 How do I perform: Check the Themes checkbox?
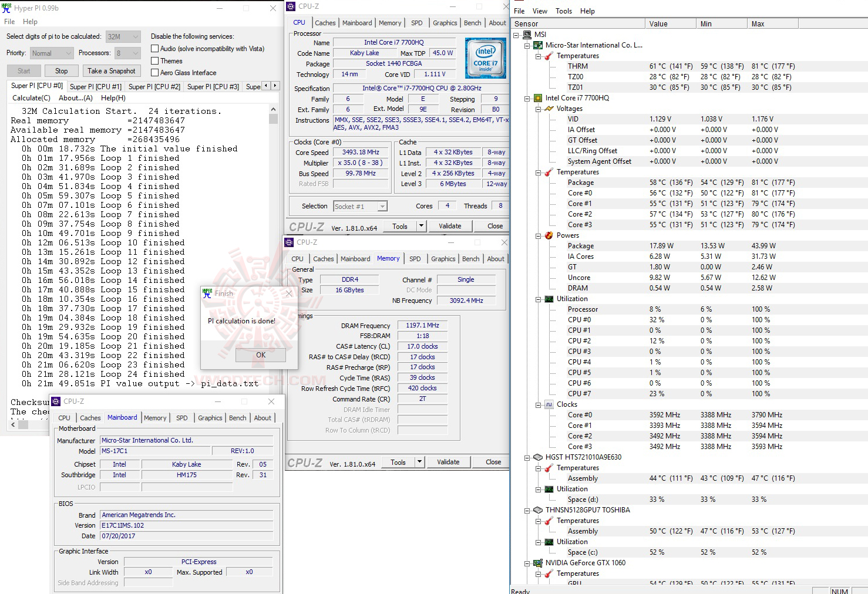point(155,60)
